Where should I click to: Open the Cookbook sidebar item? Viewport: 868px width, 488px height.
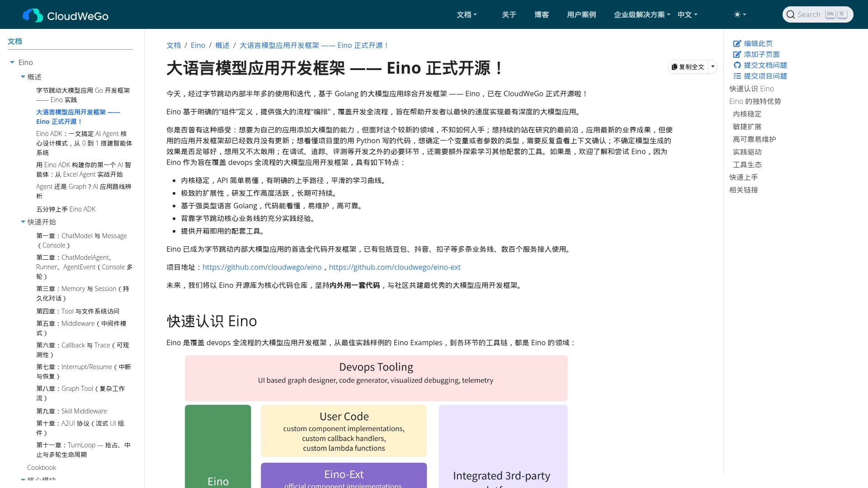(42, 468)
